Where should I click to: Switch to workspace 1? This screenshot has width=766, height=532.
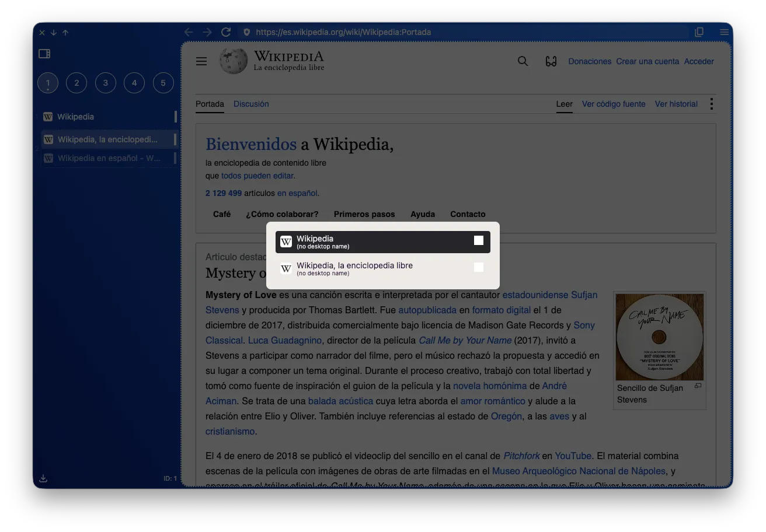coord(48,83)
